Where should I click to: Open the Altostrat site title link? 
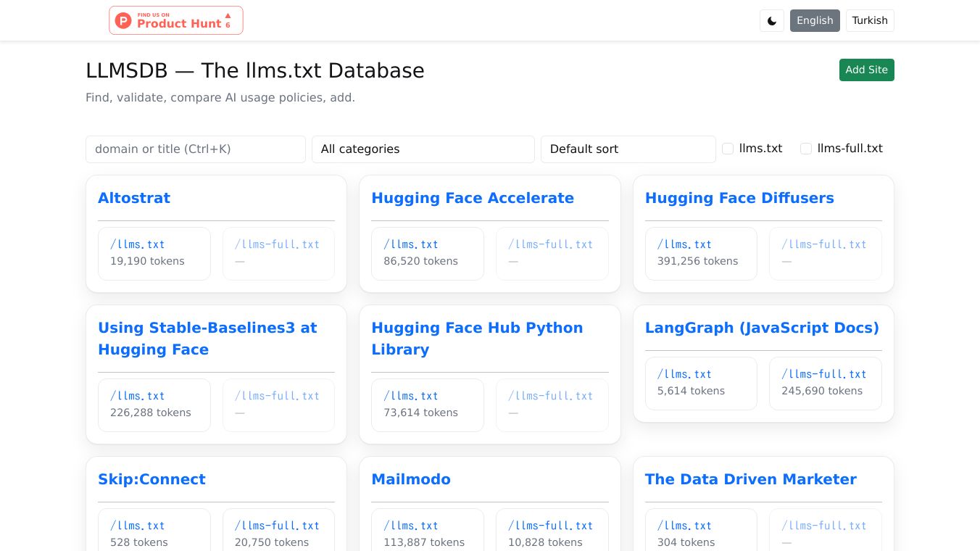point(134,198)
